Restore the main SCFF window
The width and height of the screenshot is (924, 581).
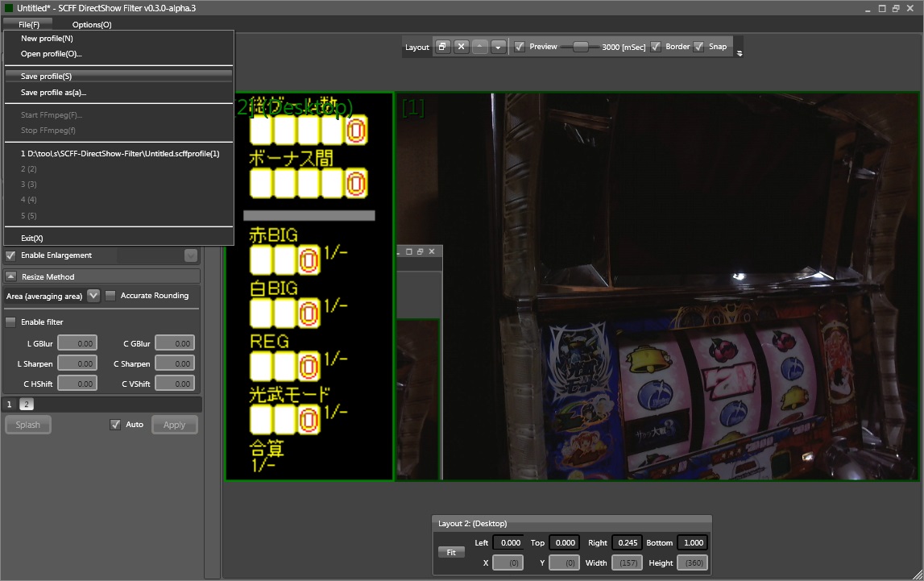coord(896,8)
